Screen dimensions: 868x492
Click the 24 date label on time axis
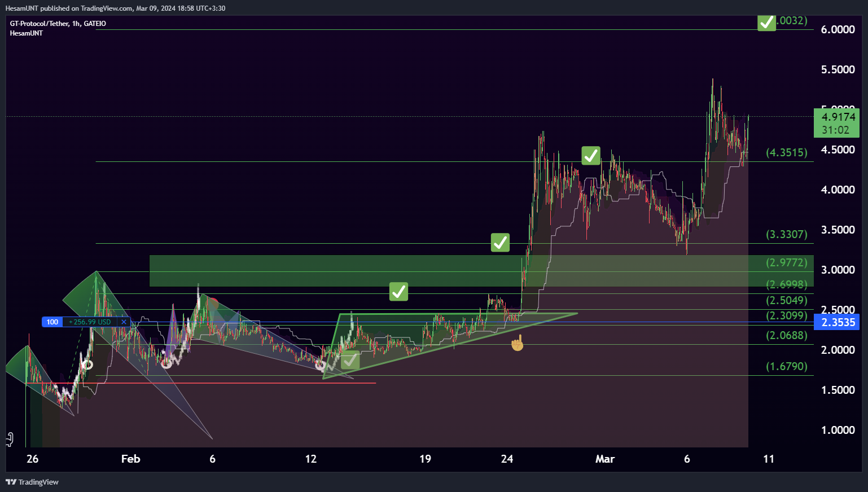(x=507, y=459)
